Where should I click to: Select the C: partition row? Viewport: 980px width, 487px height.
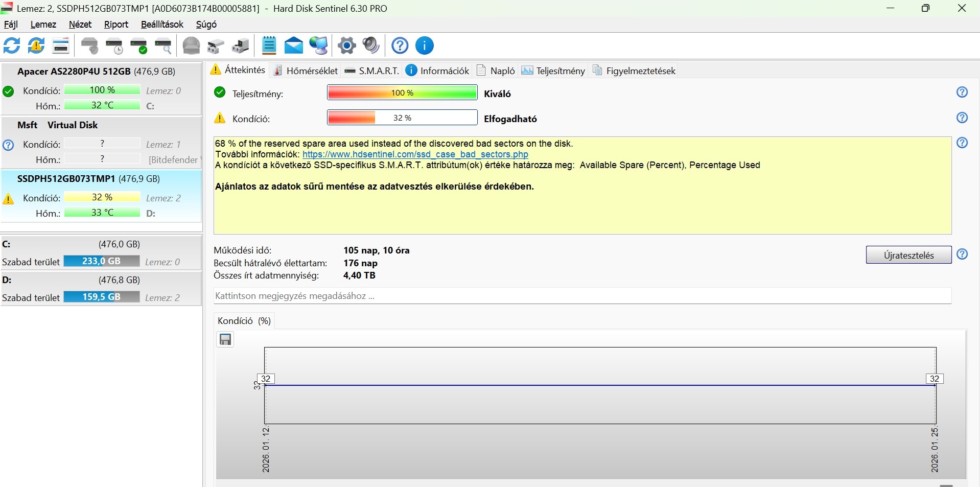click(x=101, y=253)
